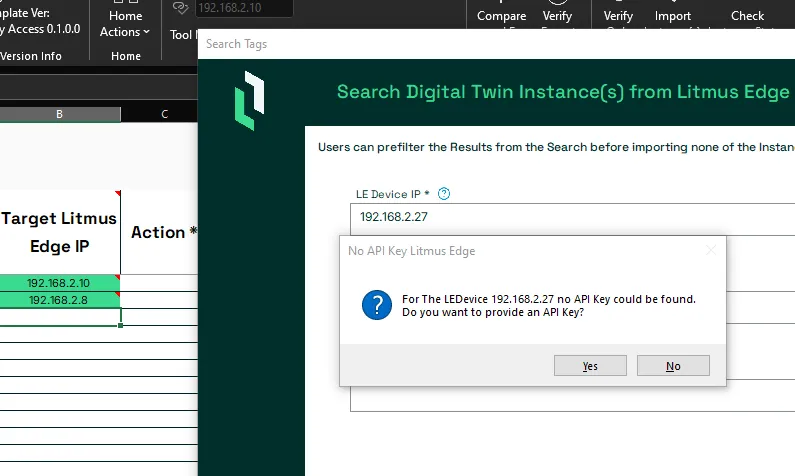Viewport: 795px width, 476px height.
Task: Close the No API Key Litmus Edge dialog
Action: point(711,250)
